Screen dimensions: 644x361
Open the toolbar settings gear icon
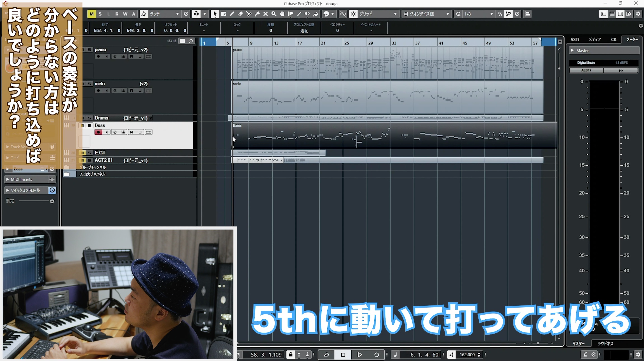point(638,14)
